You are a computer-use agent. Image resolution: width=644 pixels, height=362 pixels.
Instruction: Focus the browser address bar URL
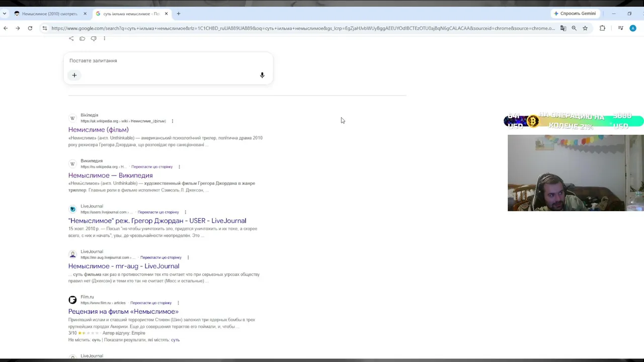tap(303, 28)
